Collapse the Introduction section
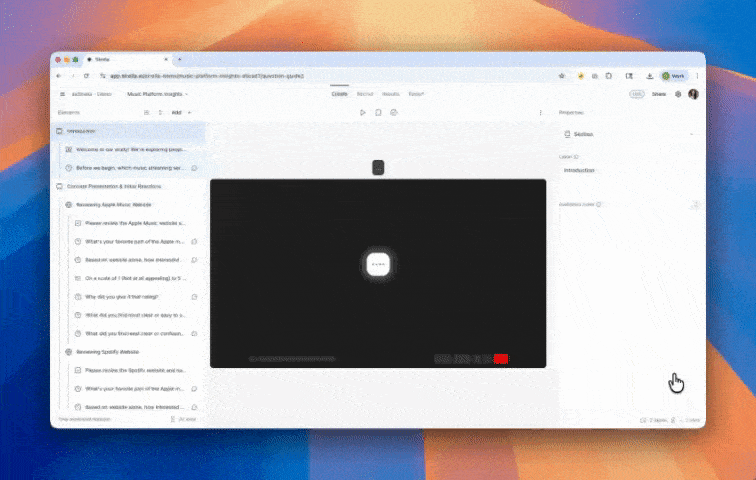 point(128,131)
